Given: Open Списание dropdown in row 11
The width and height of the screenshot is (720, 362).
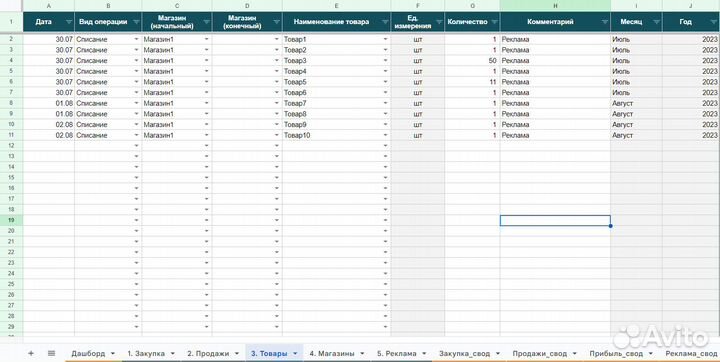Looking at the screenshot, I should pyautogui.click(x=136, y=135).
